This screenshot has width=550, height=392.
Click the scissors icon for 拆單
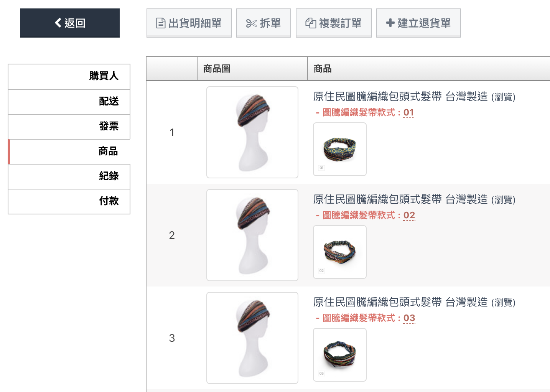[251, 23]
